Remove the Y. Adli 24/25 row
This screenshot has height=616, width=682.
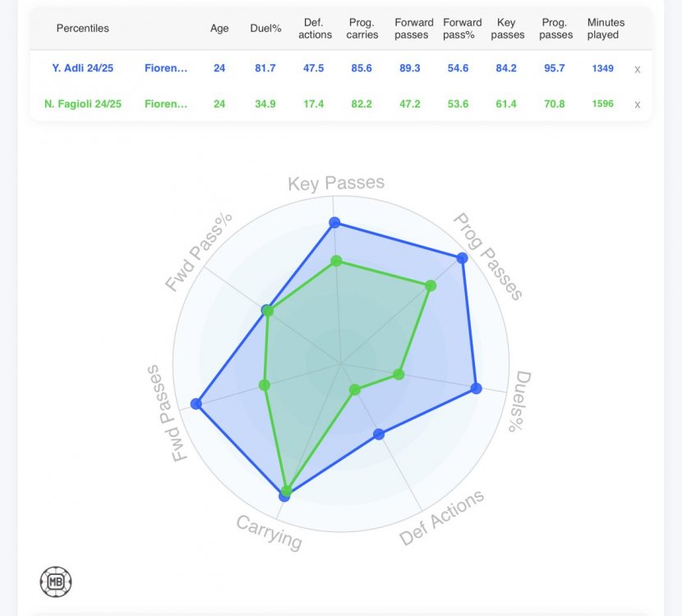point(637,70)
